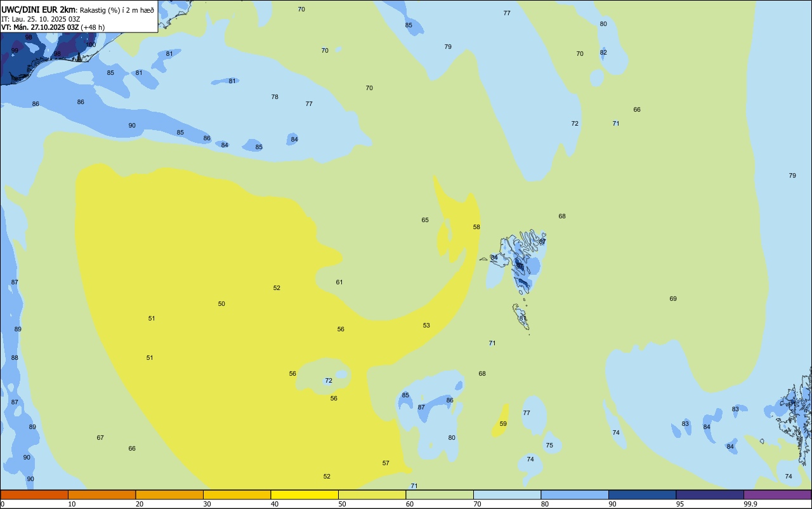Click the humidity value '53' on the map
This screenshot has width=812, height=509.
pos(426,326)
